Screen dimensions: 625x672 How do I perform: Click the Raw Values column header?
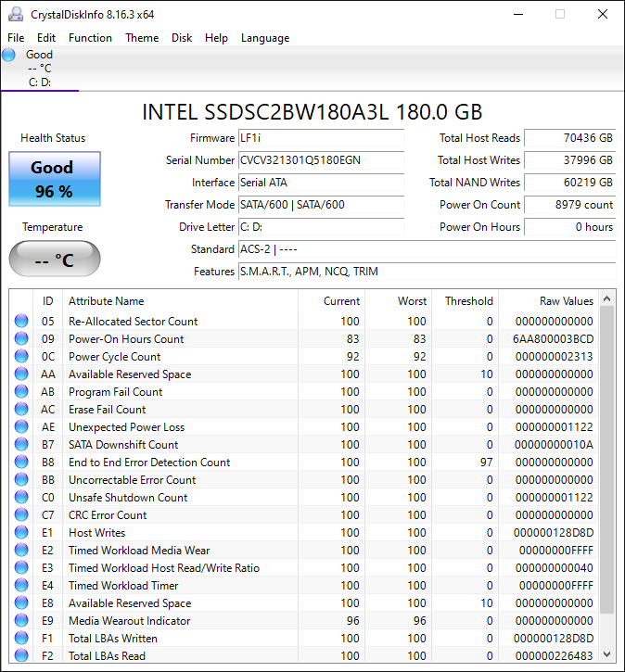pos(549,301)
